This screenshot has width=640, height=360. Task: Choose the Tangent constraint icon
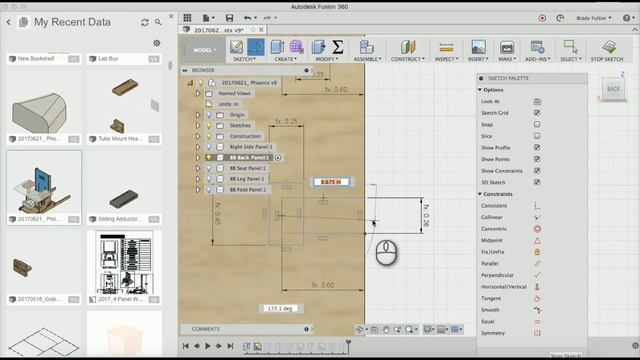[537, 298]
